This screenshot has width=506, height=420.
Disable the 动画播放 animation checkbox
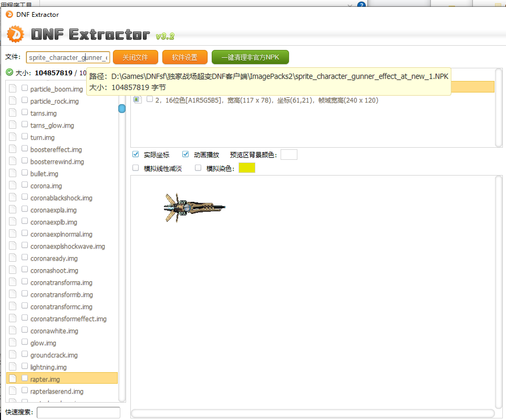tap(185, 155)
